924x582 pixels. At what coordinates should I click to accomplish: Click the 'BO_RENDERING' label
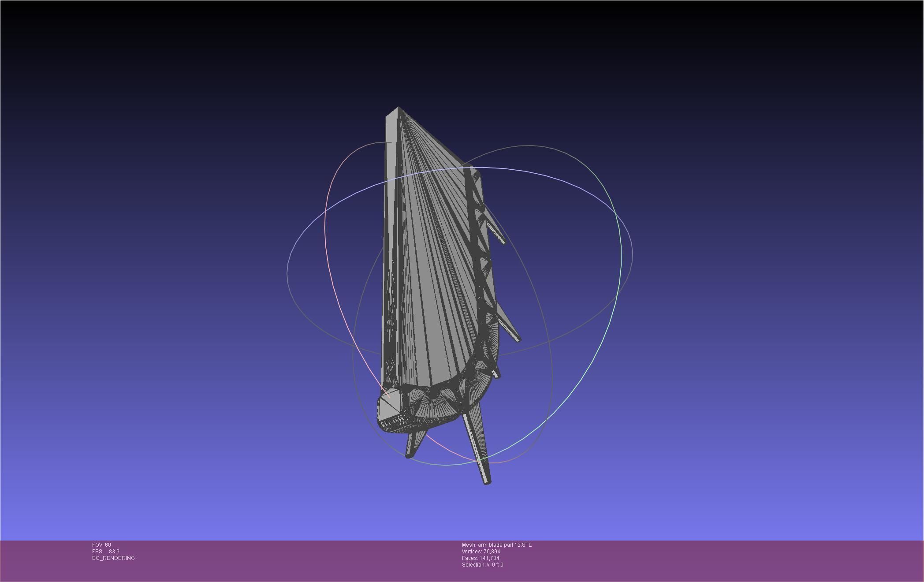[x=113, y=558]
